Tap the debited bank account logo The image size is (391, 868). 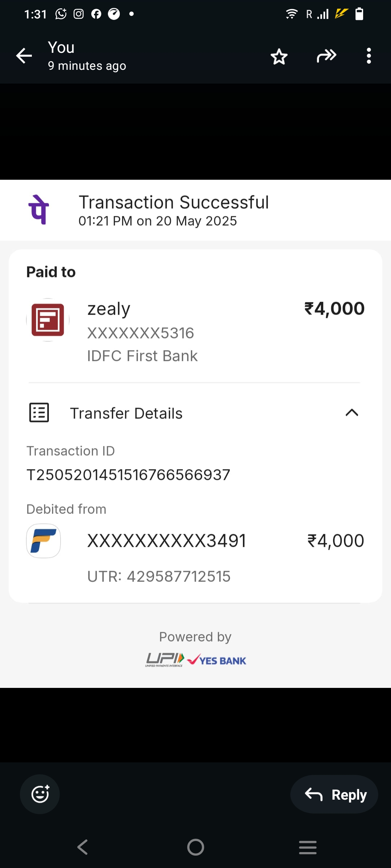tap(43, 541)
